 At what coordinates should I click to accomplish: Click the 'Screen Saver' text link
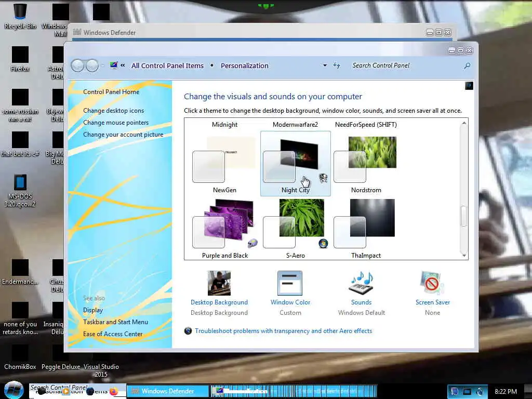432,302
